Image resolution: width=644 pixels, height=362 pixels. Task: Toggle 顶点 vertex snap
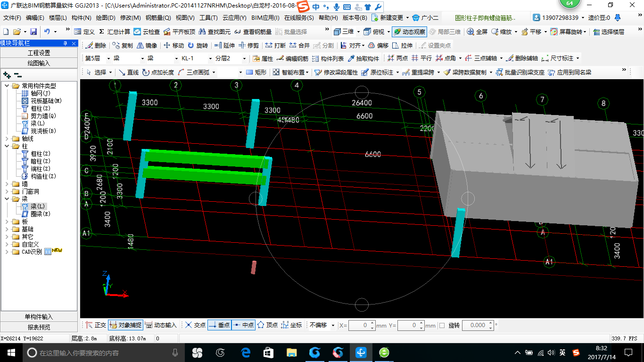(x=267, y=325)
